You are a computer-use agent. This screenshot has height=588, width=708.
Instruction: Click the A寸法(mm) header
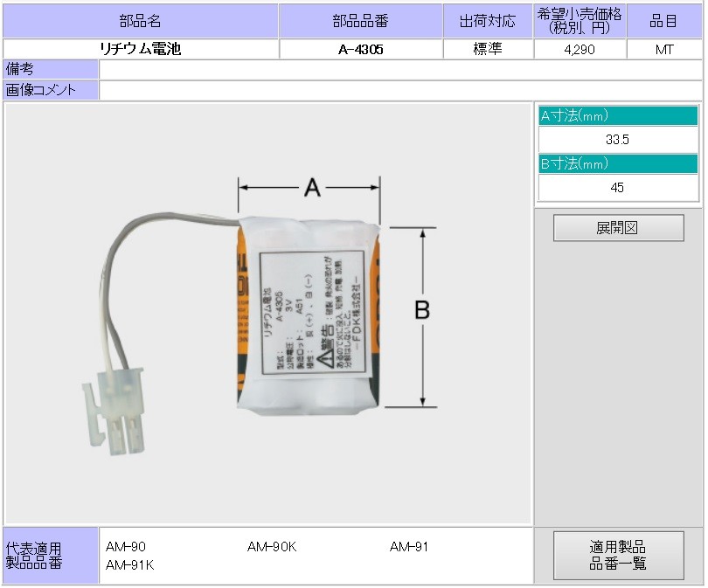point(618,116)
